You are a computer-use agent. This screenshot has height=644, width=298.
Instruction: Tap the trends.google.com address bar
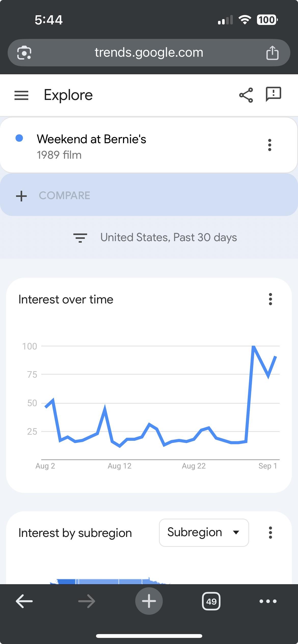tap(149, 53)
